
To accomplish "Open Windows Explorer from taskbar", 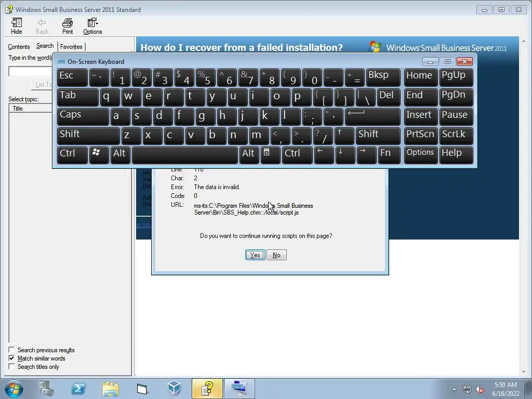I will point(111,389).
